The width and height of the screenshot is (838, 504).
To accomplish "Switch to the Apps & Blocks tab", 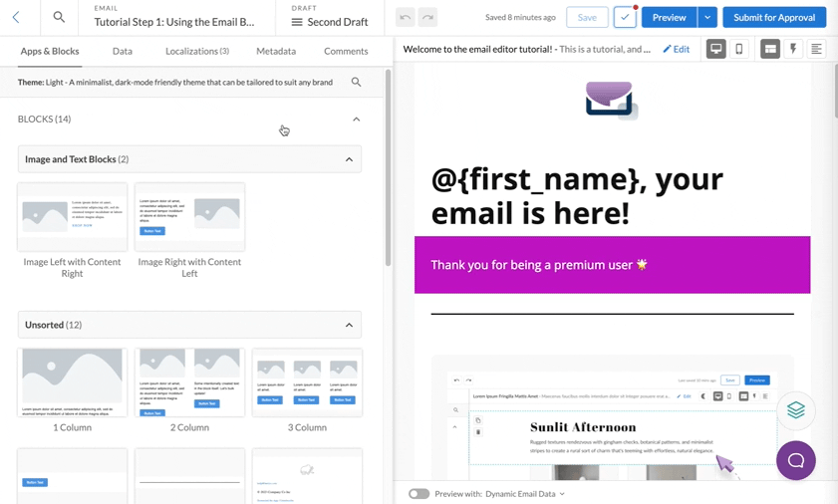I will pyautogui.click(x=50, y=52).
